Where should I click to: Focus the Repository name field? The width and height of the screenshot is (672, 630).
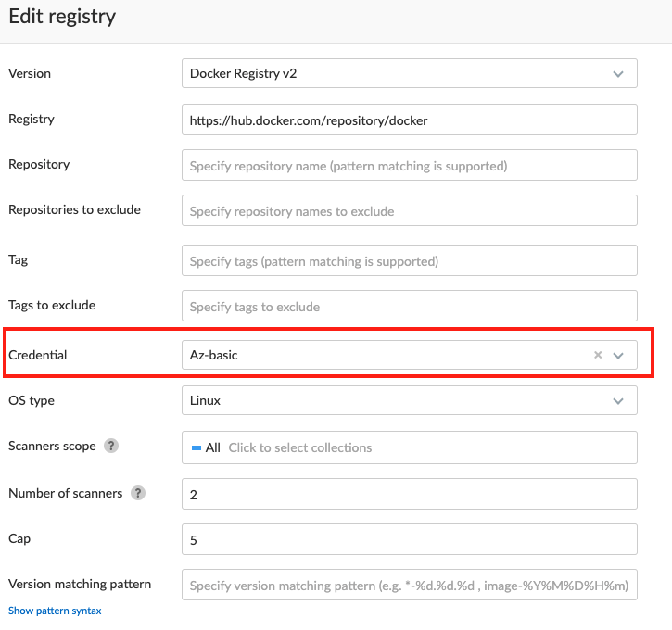click(x=409, y=165)
